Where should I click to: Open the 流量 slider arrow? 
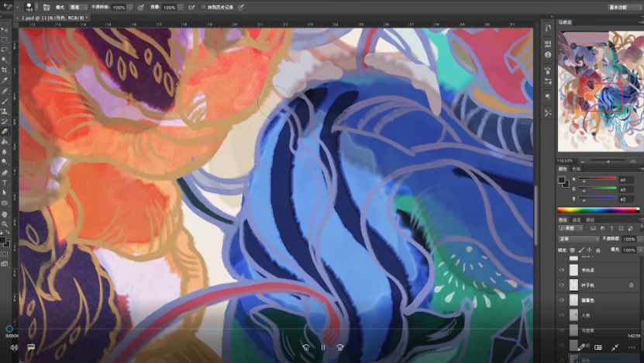pos(181,8)
